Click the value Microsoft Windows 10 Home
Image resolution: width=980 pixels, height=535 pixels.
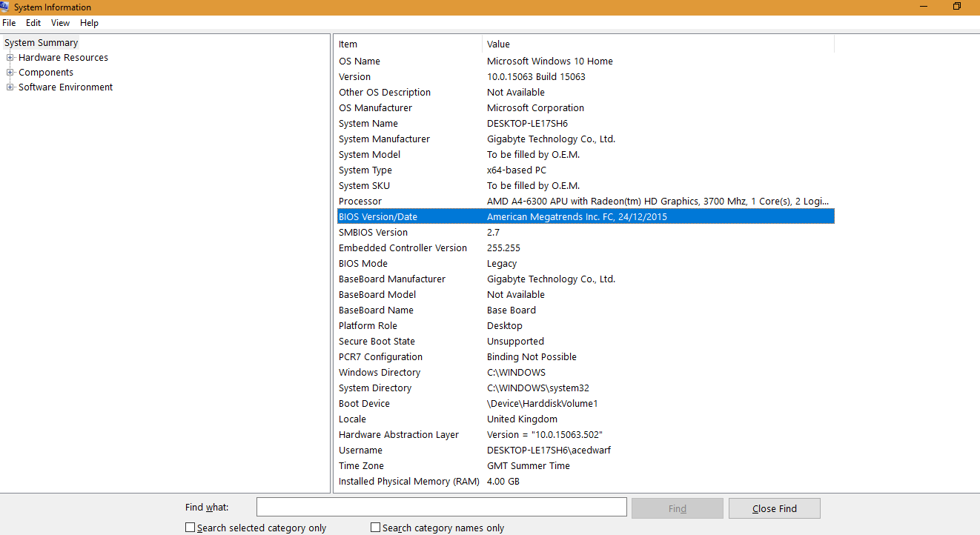[550, 62]
